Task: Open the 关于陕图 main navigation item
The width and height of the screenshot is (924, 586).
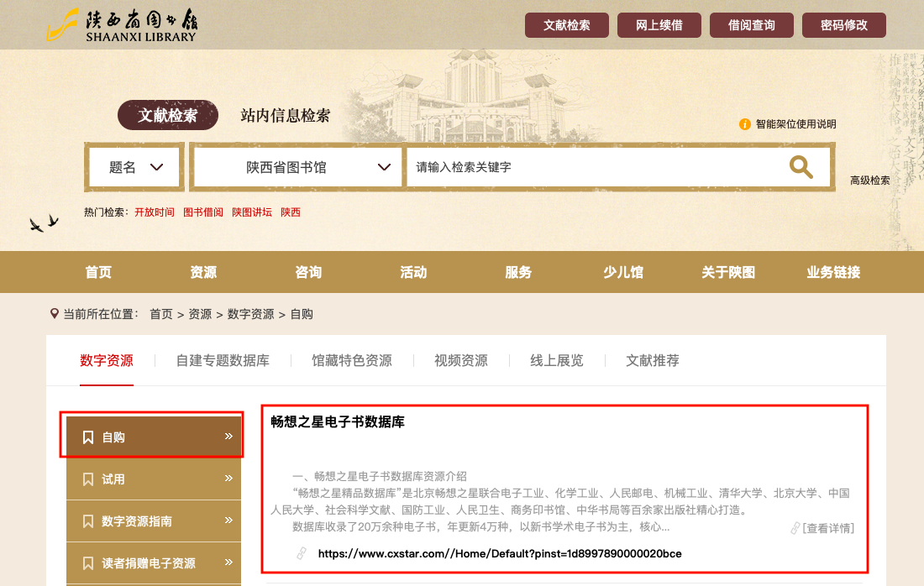Action: [x=728, y=272]
